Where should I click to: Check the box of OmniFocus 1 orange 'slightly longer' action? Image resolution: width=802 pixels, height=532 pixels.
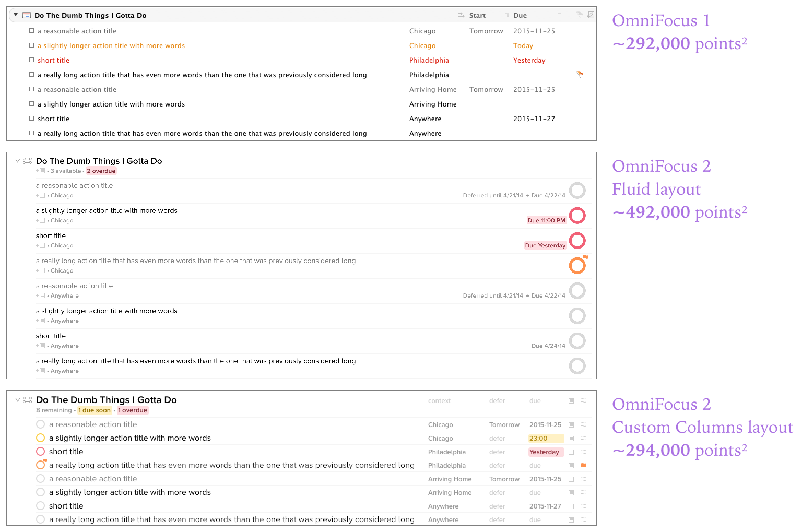click(x=31, y=45)
